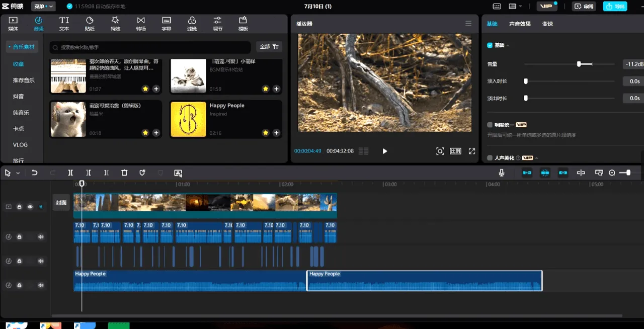Click the 审阅 review button

(x=584, y=7)
